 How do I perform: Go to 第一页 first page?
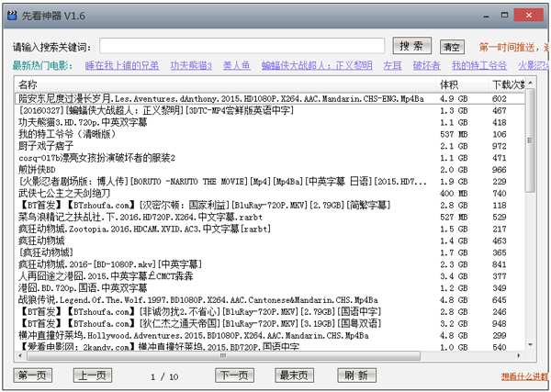coord(33,375)
